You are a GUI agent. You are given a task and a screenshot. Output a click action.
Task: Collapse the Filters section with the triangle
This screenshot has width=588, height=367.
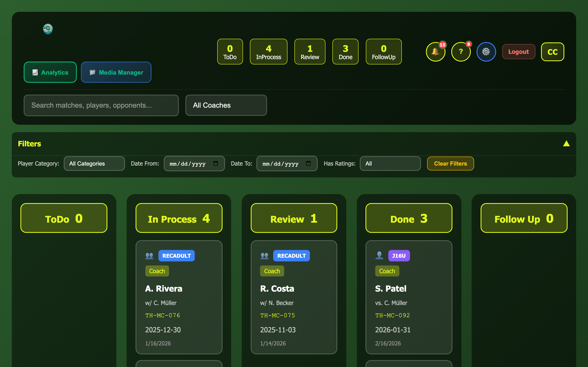tap(567, 144)
